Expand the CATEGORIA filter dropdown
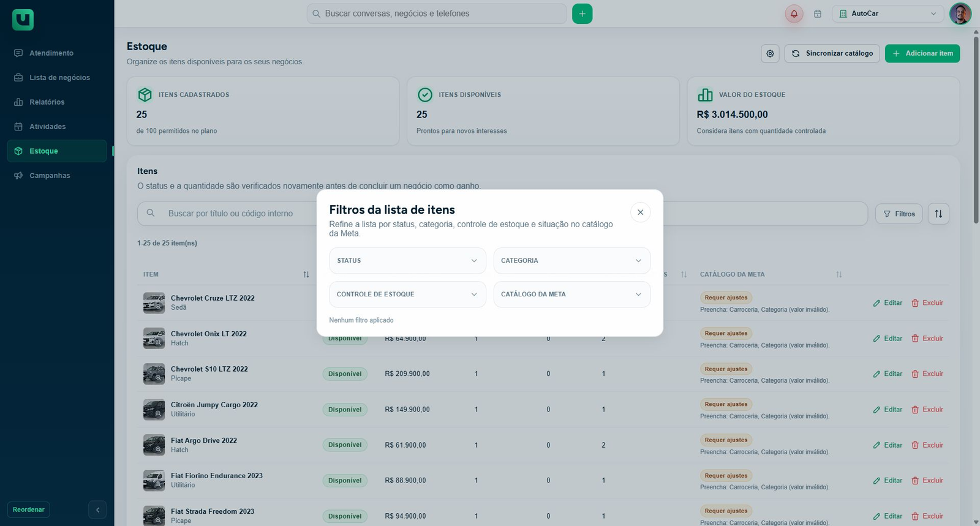The image size is (980, 526). point(572,261)
